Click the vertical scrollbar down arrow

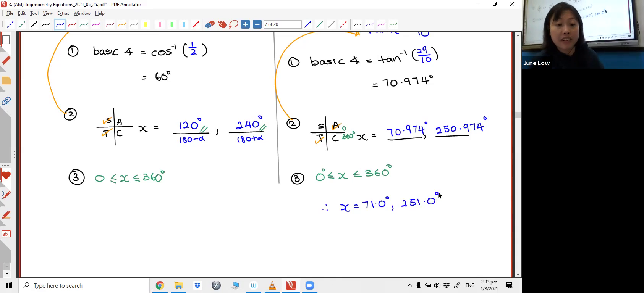click(518, 274)
